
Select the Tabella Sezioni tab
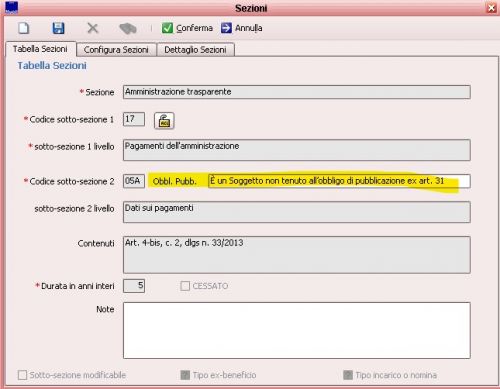click(x=40, y=49)
